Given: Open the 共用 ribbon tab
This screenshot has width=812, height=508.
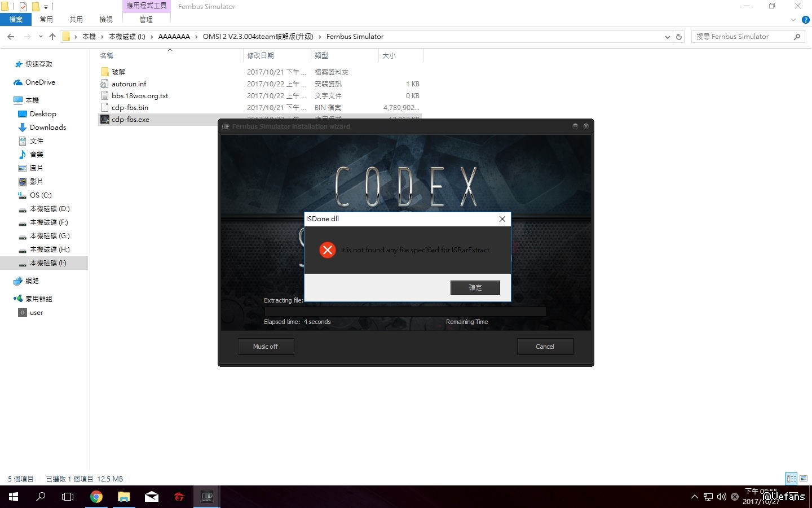Looking at the screenshot, I should pos(76,20).
